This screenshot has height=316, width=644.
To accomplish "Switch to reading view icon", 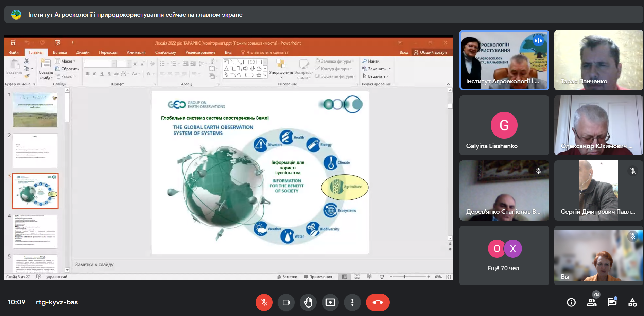I will click(x=369, y=277).
